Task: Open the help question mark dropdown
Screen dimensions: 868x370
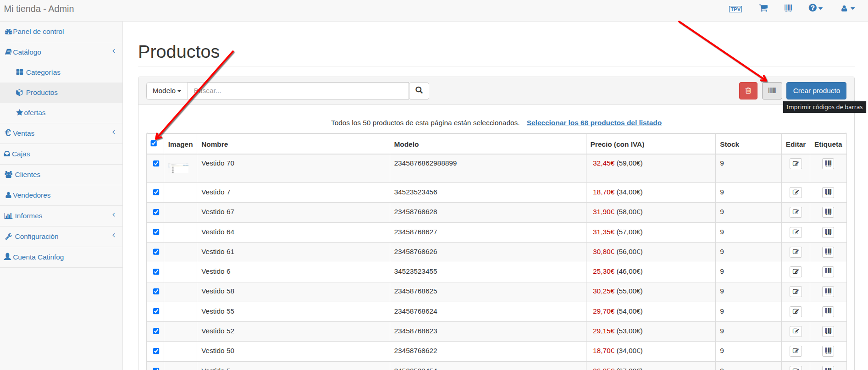Action: [815, 8]
